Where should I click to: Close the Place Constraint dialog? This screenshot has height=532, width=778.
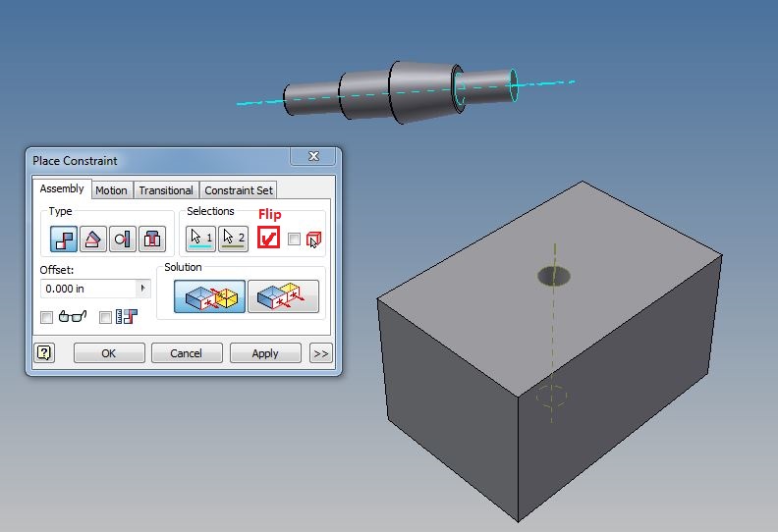(x=313, y=156)
